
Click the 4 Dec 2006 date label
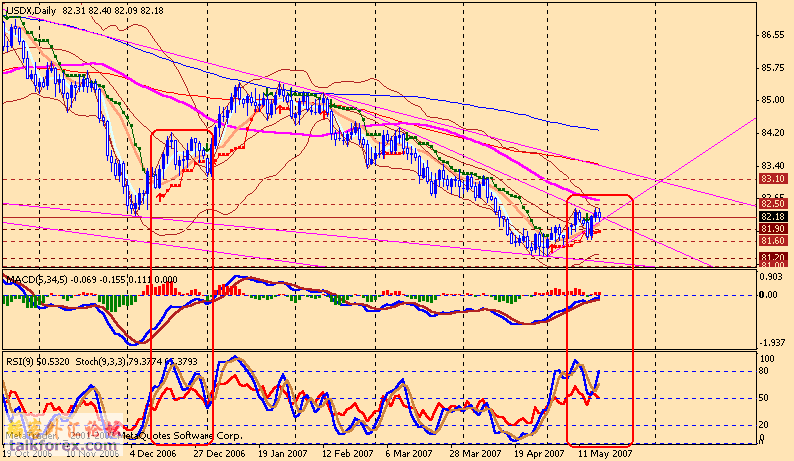tap(153, 453)
